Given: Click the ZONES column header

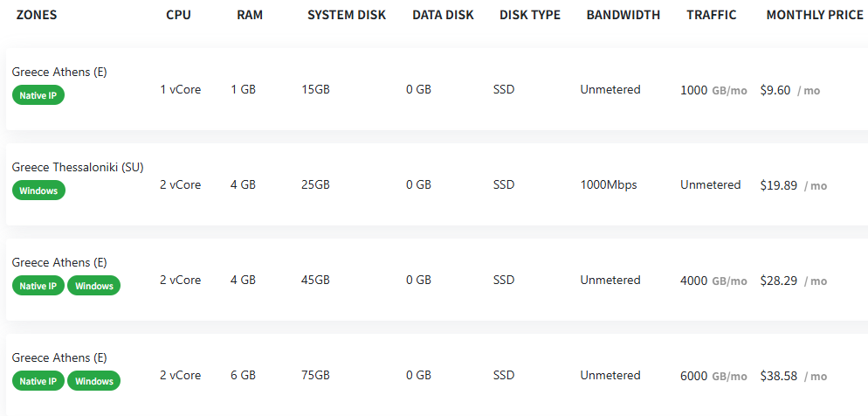Looking at the screenshot, I should pos(37,15).
